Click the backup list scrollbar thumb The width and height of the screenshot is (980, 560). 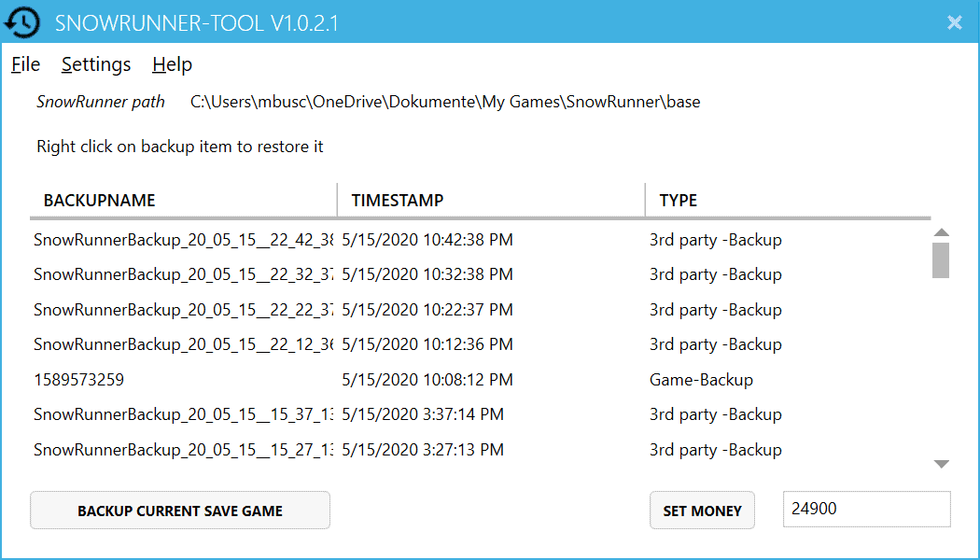(x=941, y=260)
